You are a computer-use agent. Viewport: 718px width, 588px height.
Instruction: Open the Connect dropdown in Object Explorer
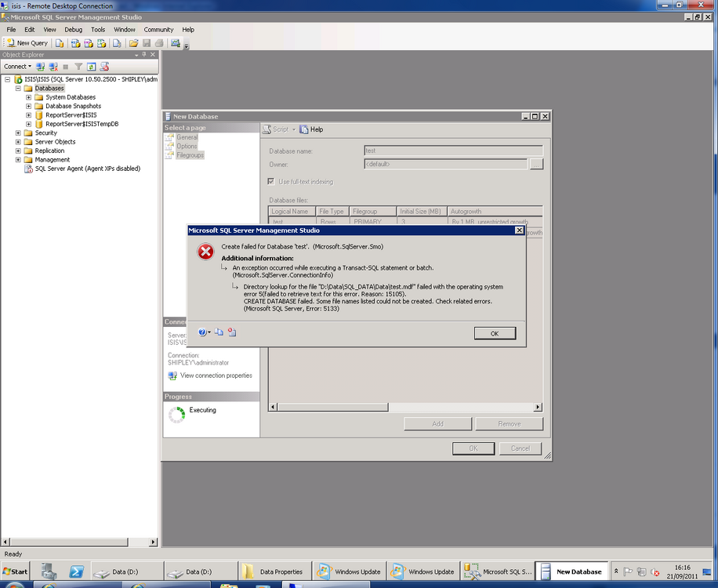tap(18, 67)
